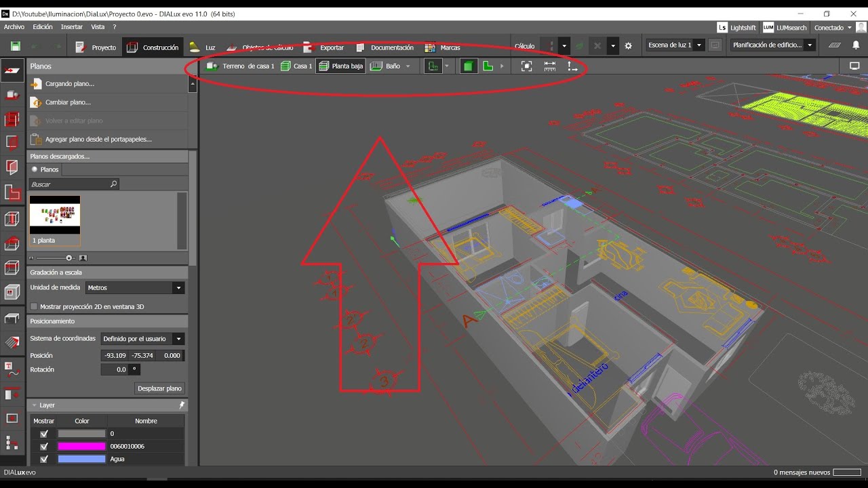
Task: Select the 1 planta plan thumbnail
Action: [x=55, y=220]
